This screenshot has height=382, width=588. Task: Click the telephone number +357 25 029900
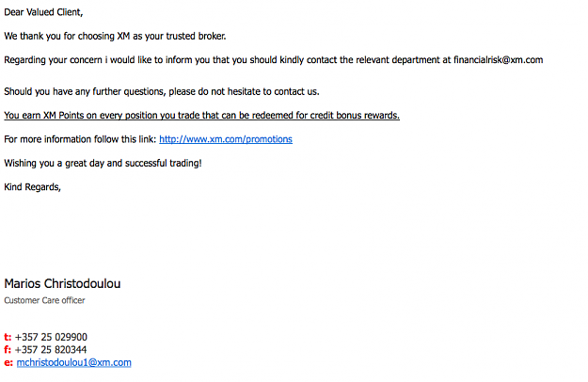(51, 337)
